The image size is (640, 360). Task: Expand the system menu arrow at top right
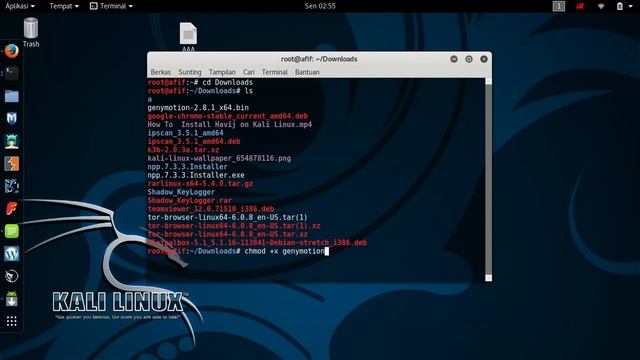(630, 6)
